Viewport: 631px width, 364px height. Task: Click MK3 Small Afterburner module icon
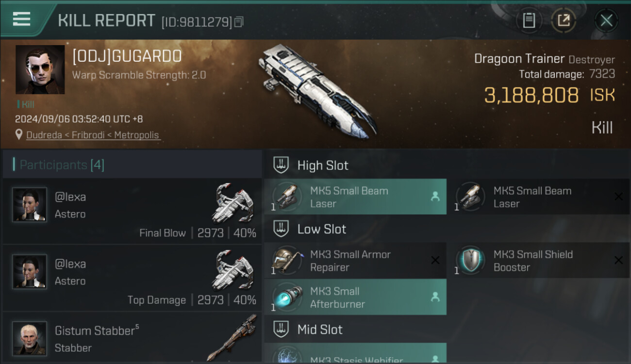[x=285, y=298]
